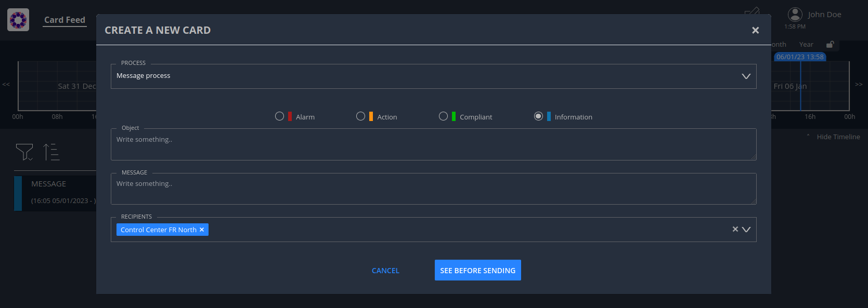Viewport: 868px width, 308px height.
Task: Move timeline forward with >> arrows
Action: point(859,84)
